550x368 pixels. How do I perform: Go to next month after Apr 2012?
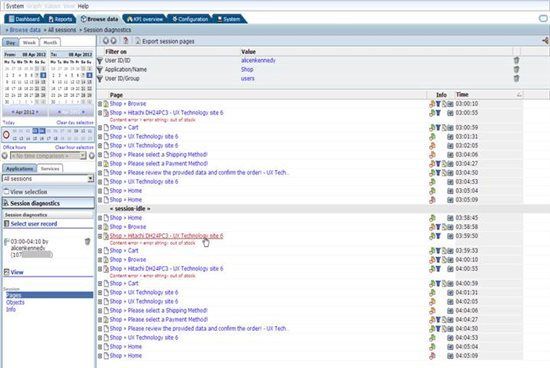coord(37,112)
